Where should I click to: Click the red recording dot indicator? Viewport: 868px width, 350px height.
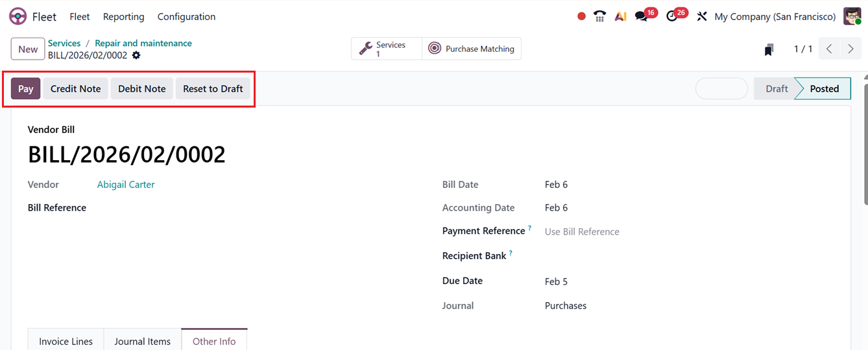(581, 17)
